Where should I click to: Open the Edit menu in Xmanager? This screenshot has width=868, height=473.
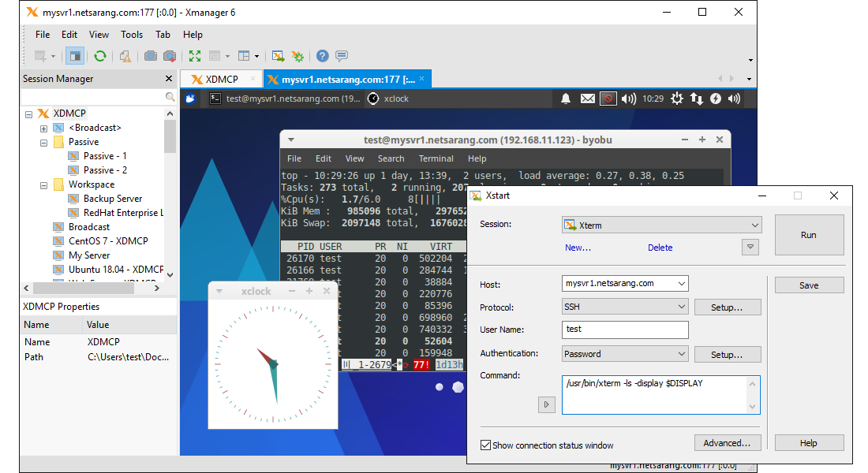click(69, 35)
